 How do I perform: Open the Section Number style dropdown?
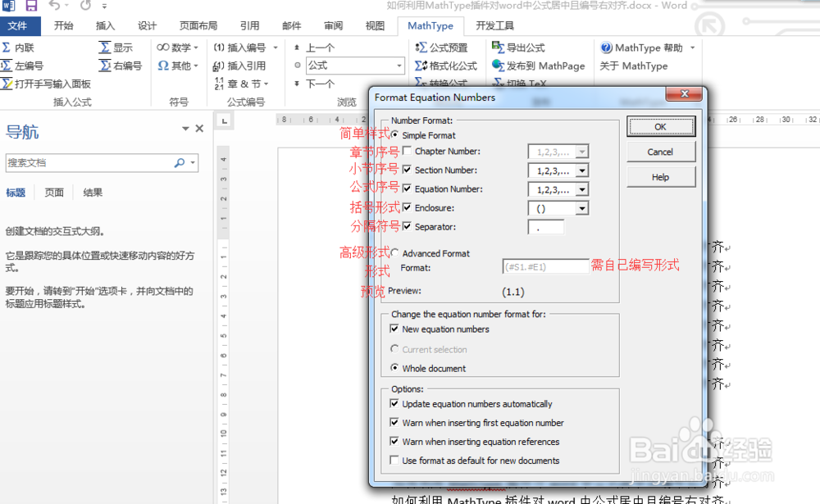582,170
